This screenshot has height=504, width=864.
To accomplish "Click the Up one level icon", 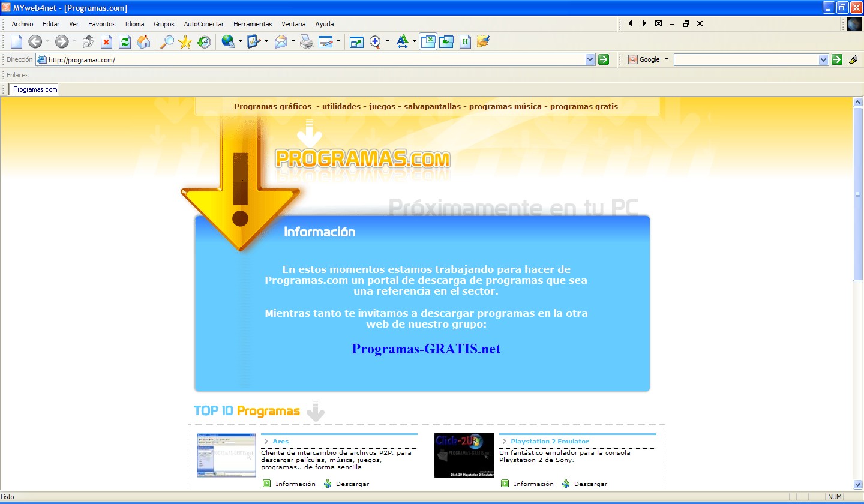I will coord(88,42).
